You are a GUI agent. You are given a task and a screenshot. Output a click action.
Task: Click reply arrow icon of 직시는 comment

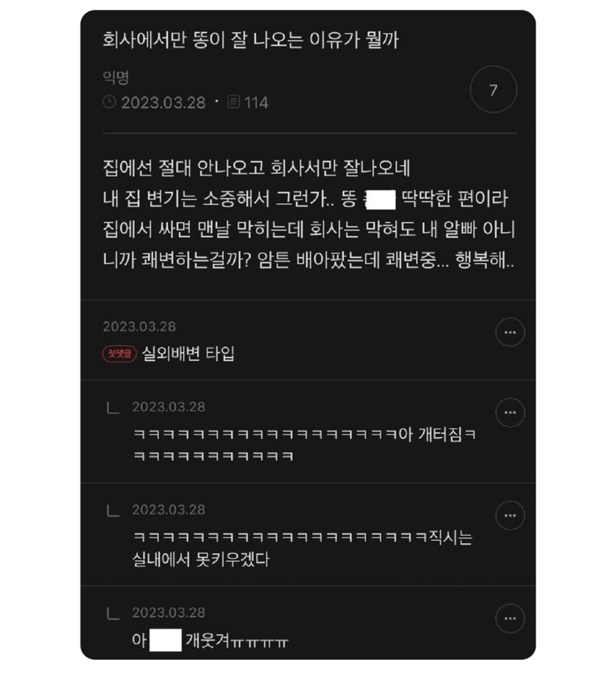113,511
